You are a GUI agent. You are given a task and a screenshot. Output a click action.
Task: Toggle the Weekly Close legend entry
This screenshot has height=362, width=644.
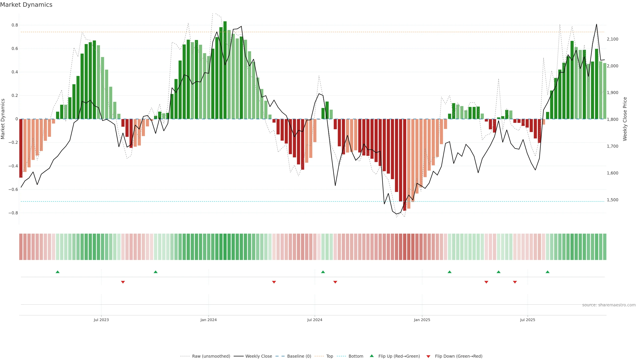(x=258, y=356)
